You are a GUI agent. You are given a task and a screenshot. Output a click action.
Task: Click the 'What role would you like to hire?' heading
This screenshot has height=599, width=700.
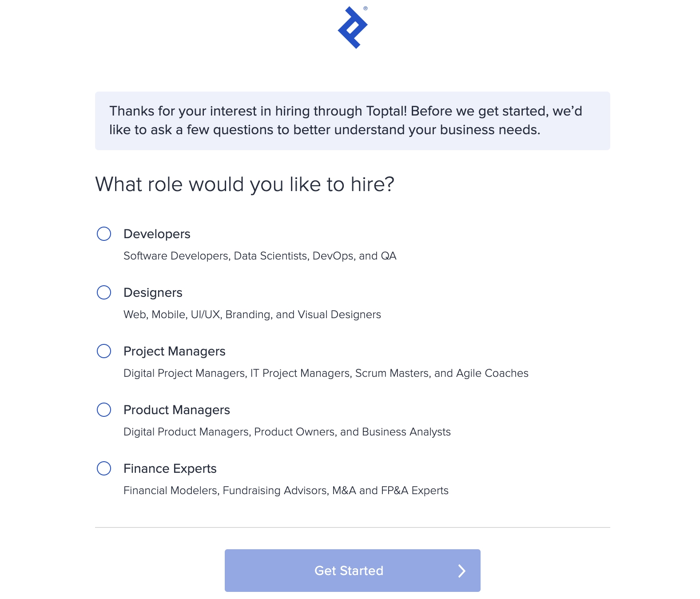[x=245, y=184]
